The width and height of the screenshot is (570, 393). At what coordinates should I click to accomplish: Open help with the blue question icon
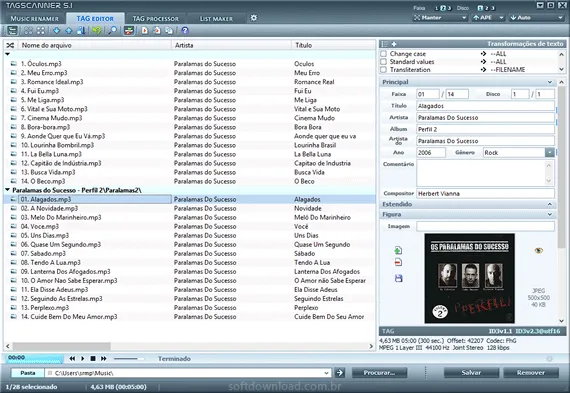click(x=185, y=31)
